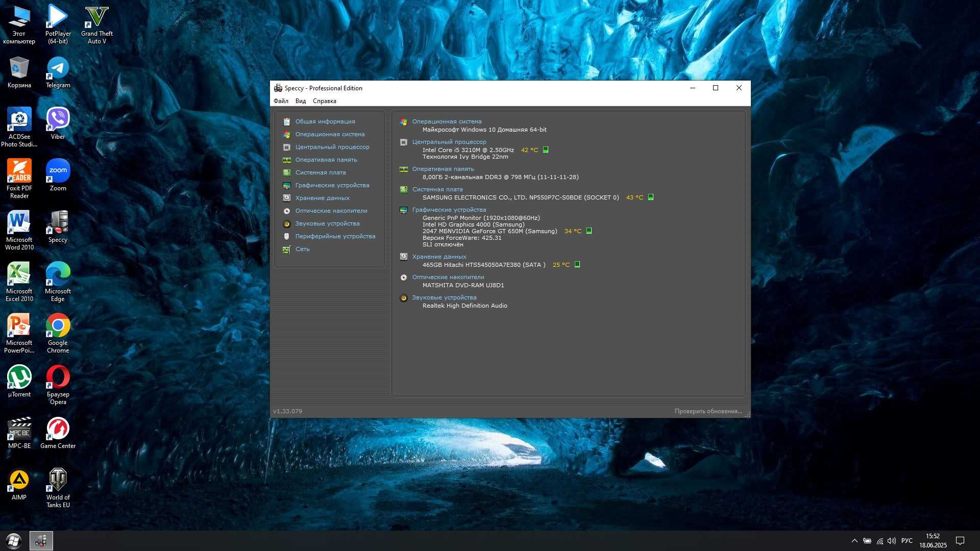Screen dimensions: 980x551
Task: Select Общая информация in the sidebar
Action: click(x=325, y=121)
